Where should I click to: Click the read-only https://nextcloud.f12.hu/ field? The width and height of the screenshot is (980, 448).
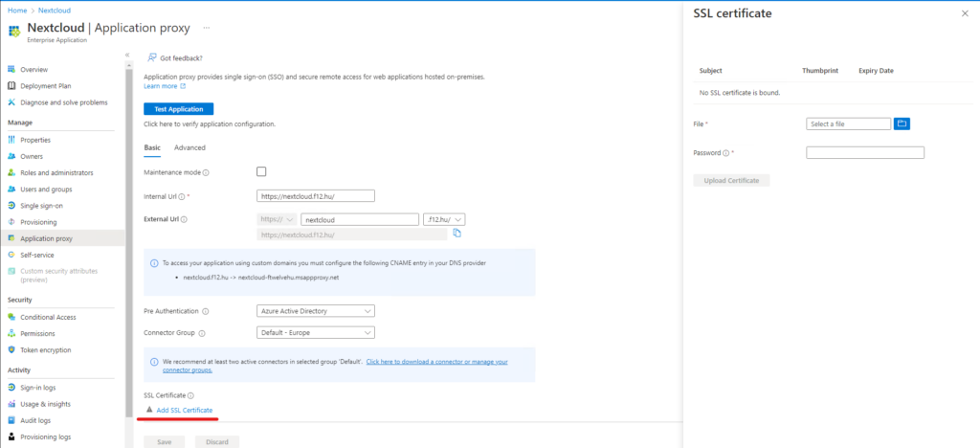352,235
